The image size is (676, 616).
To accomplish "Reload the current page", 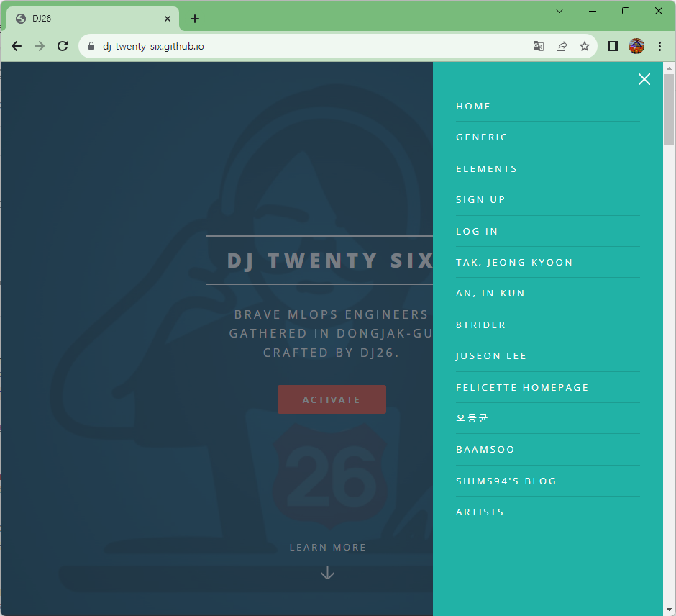I will click(63, 45).
